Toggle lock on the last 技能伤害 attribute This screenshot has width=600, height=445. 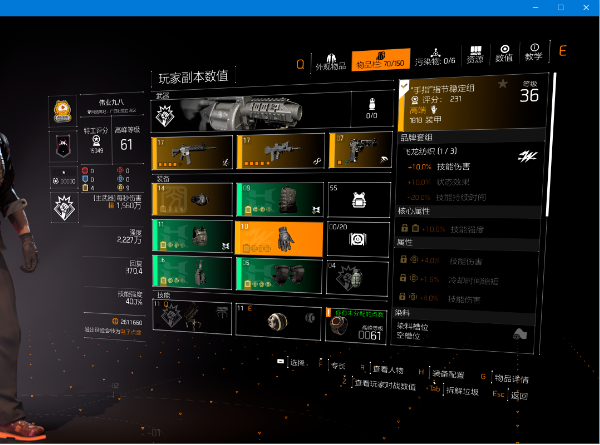tap(402, 296)
